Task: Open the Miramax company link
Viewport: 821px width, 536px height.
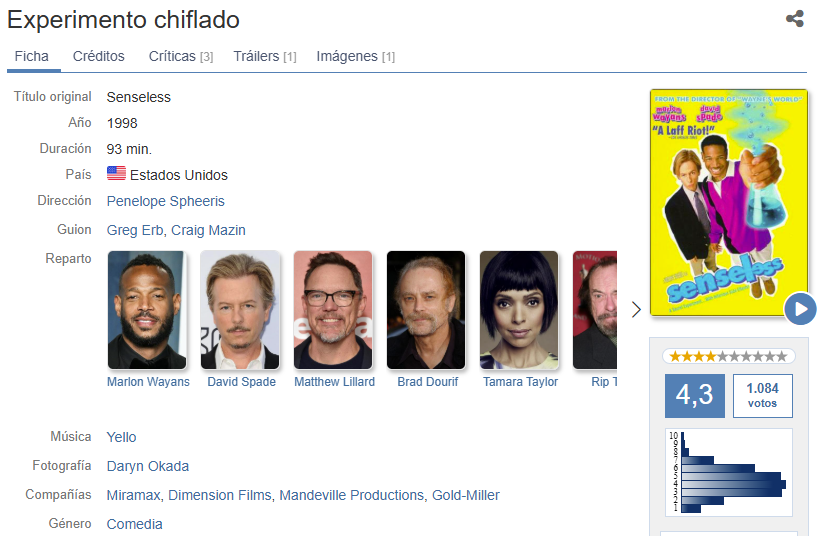Action: click(134, 495)
